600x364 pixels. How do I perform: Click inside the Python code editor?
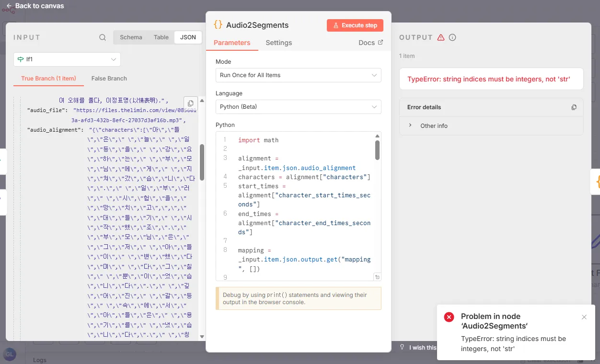298,206
